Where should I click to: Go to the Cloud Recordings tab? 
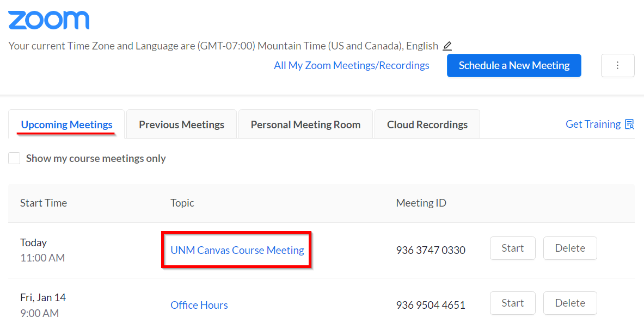(427, 124)
